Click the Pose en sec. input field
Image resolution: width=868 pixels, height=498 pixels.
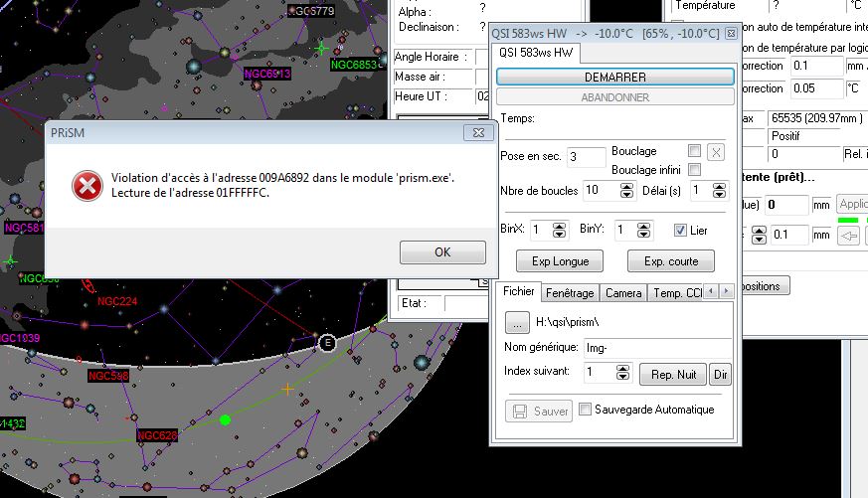[586, 157]
